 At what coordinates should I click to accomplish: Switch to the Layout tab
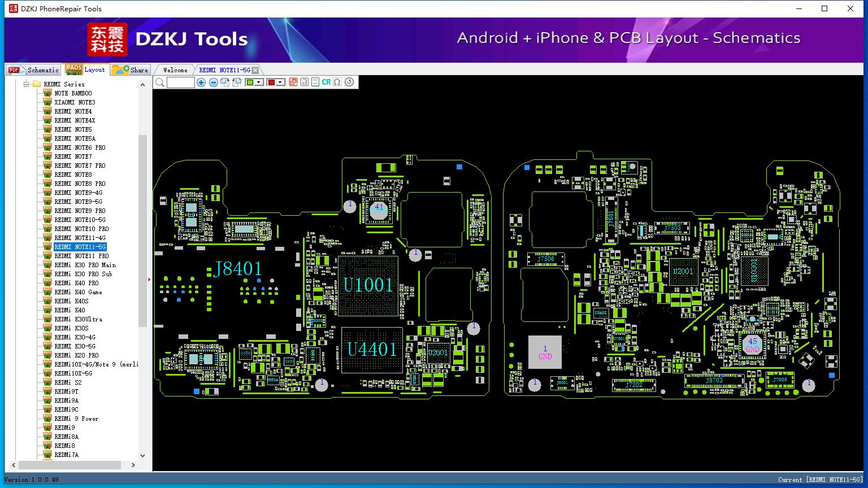coord(86,69)
